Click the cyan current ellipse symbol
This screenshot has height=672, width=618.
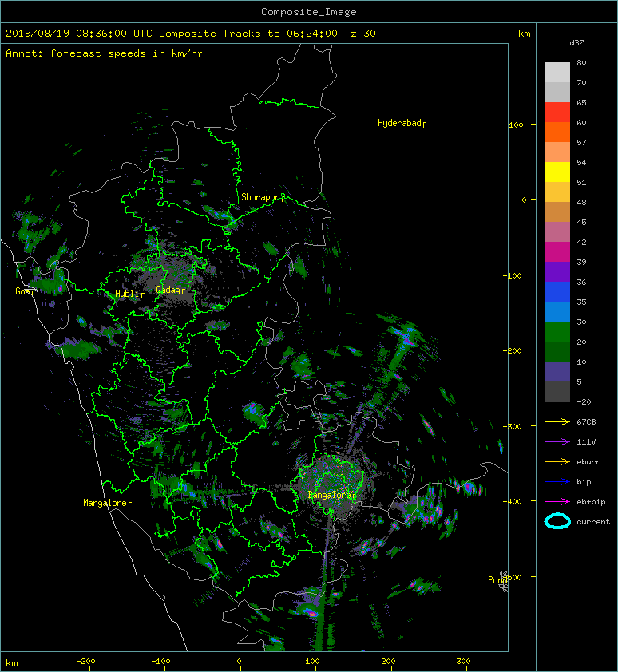coord(557,521)
